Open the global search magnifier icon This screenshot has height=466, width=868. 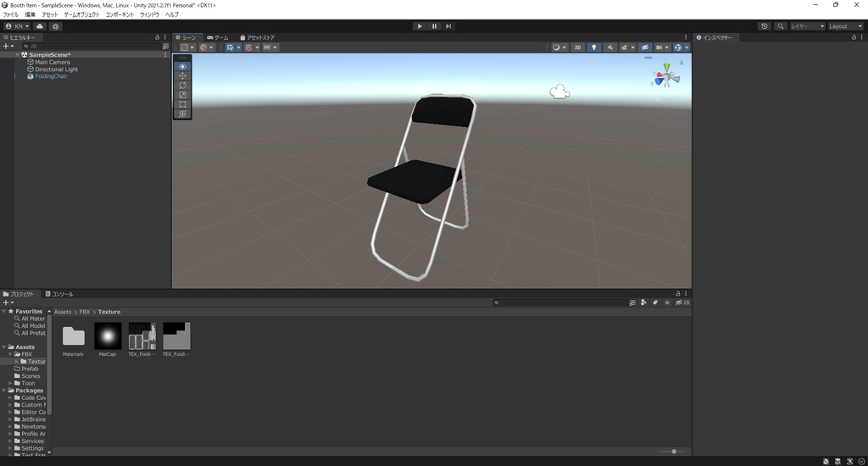(781, 26)
